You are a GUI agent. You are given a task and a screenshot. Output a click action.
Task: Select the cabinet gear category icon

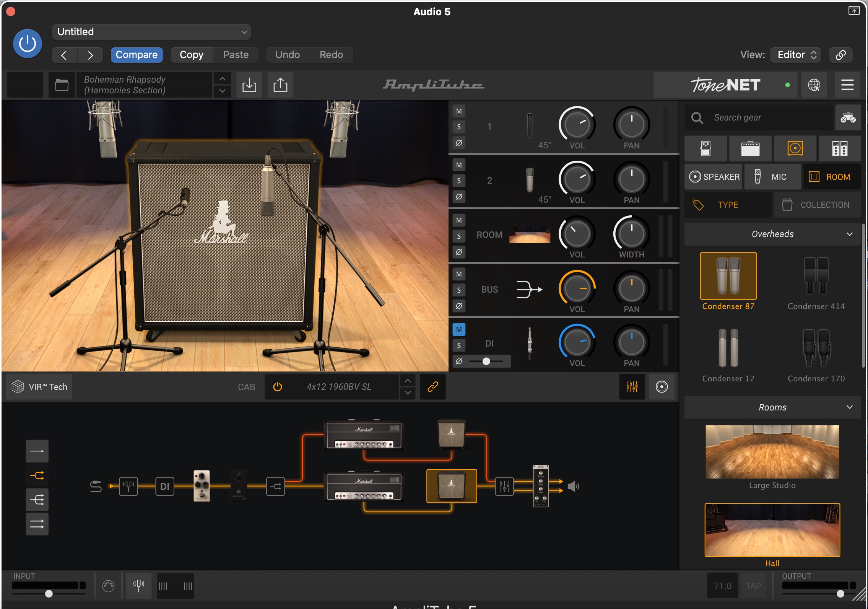tap(795, 148)
